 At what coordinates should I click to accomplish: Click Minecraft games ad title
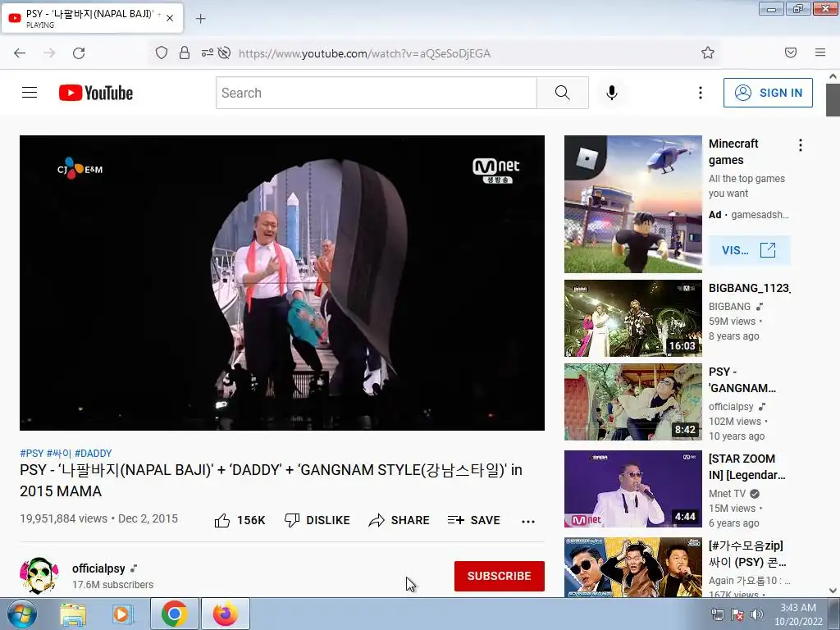[x=733, y=152]
